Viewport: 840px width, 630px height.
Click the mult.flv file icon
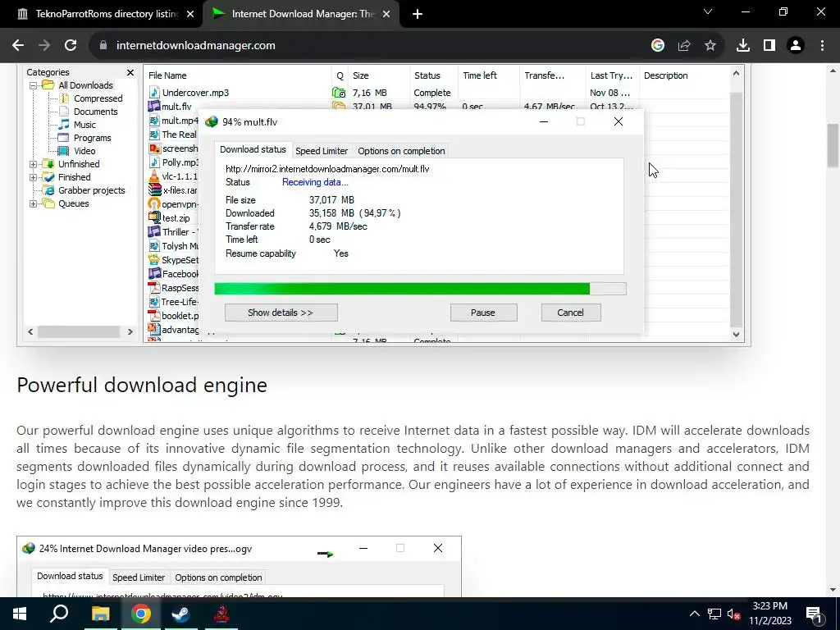coord(154,106)
